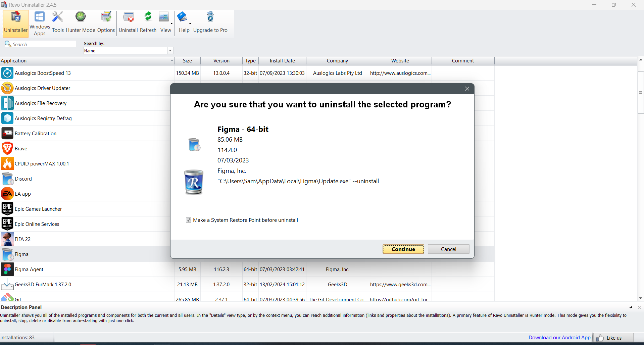This screenshot has width=644, height=345.
Task: Click the Revo recycle bin logo in dialog
Action: (x=194, y=182)
